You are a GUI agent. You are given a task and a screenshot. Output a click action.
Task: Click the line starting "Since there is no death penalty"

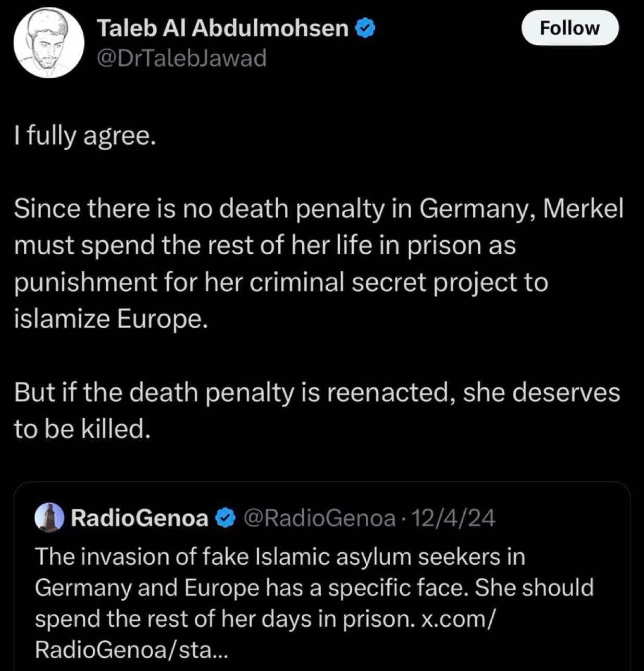coord(318,209)
